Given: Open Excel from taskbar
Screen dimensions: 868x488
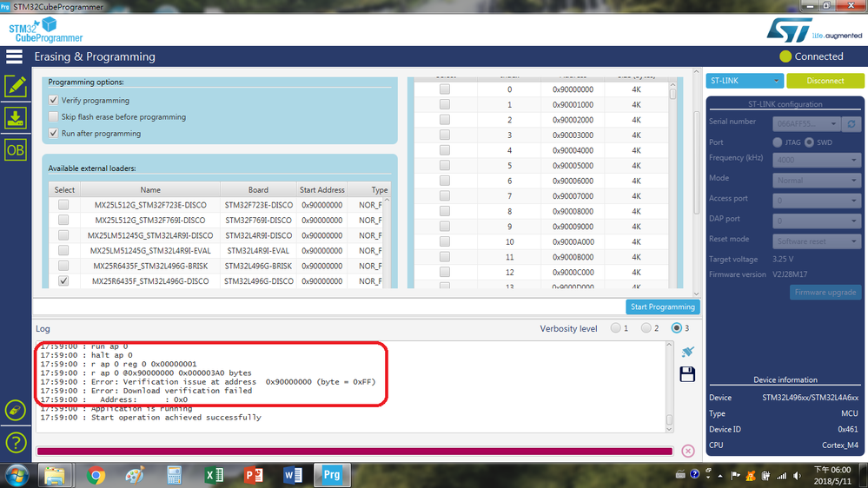Looking at the screenshot, I should tap(214, 475).
